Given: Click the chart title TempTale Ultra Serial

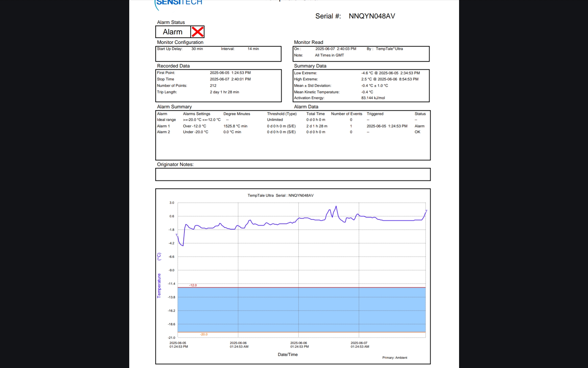Looking at the screenshot, I should click(281, 195).
